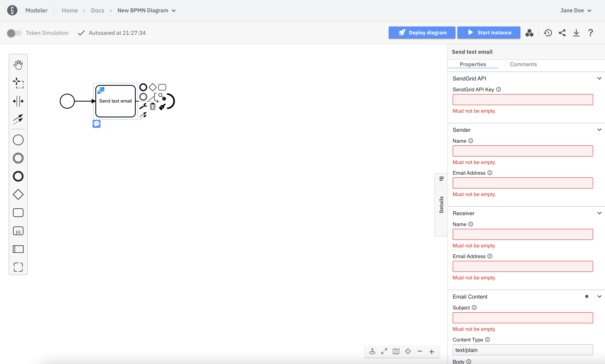Toggle the minimap on the canvas

pyautogui.click(x=396, y=351)
